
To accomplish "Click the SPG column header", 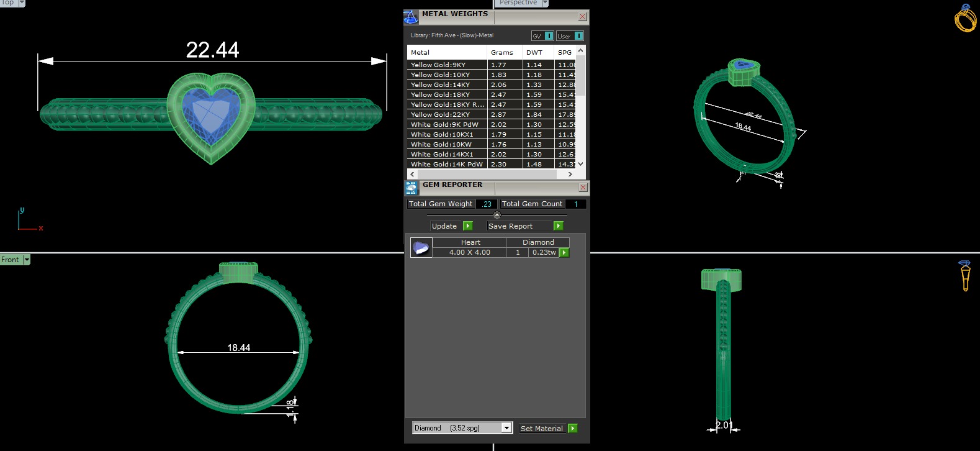I will click(565, 52).
